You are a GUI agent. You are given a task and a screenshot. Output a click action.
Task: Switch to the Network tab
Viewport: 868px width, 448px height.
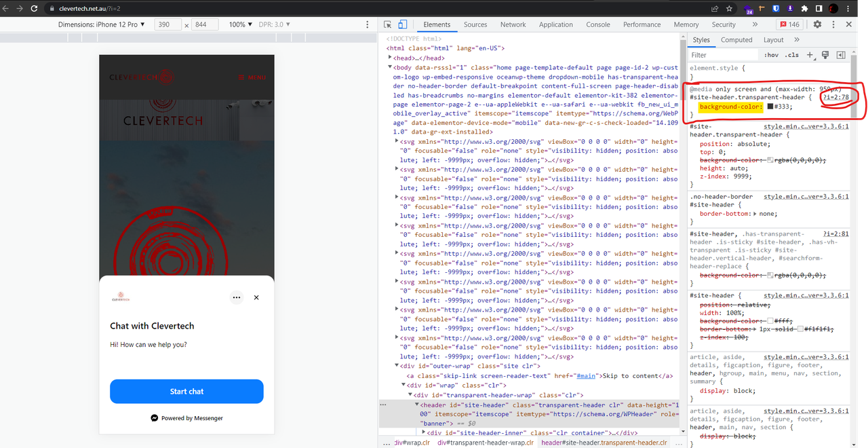tap(513, 24)
